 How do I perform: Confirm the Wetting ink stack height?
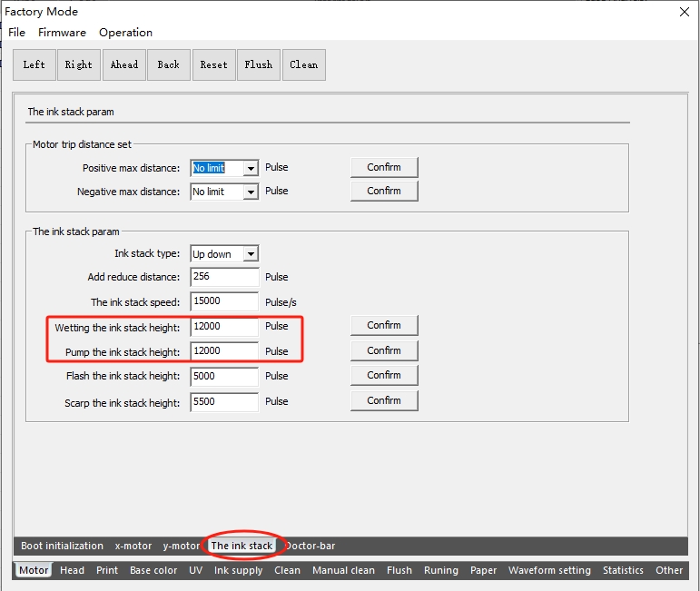click(x=384, y=325)
